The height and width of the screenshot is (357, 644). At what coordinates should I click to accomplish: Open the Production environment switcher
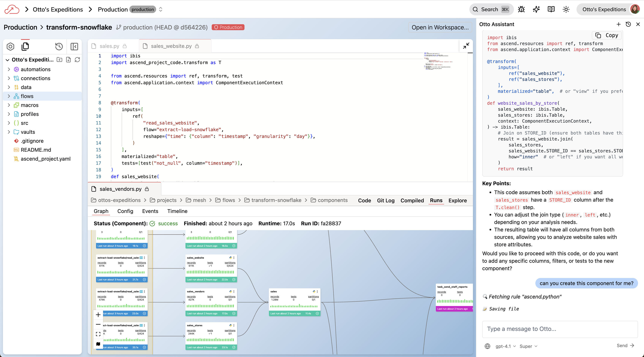tap(160, 10)
